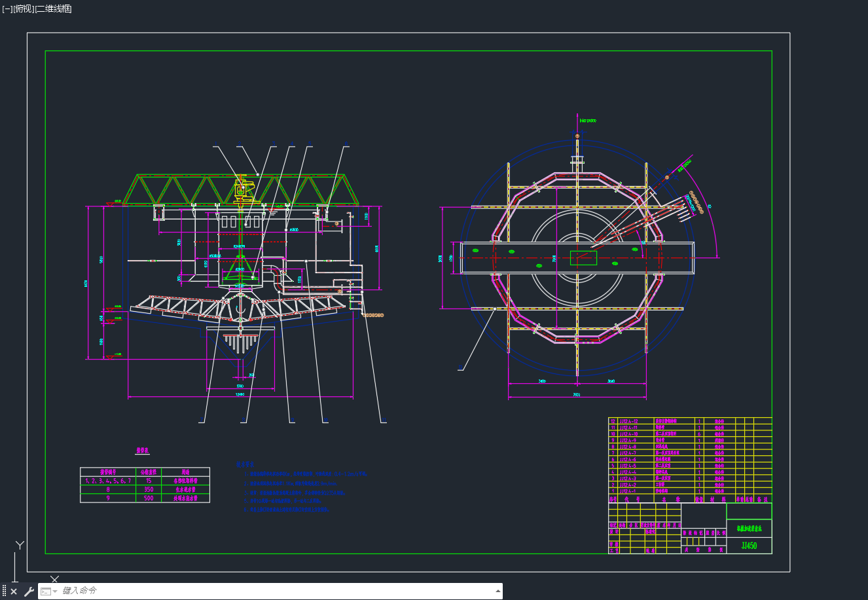Select parts list code JJ12.4-9
This screenshot has height=600, width=868.
pyautogui.click(x=627, y=440)
